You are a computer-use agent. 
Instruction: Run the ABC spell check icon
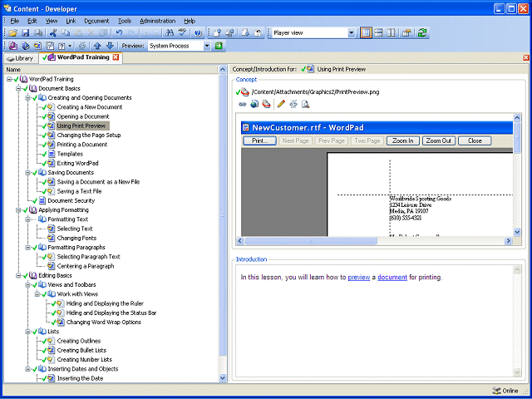click(183, 33)
